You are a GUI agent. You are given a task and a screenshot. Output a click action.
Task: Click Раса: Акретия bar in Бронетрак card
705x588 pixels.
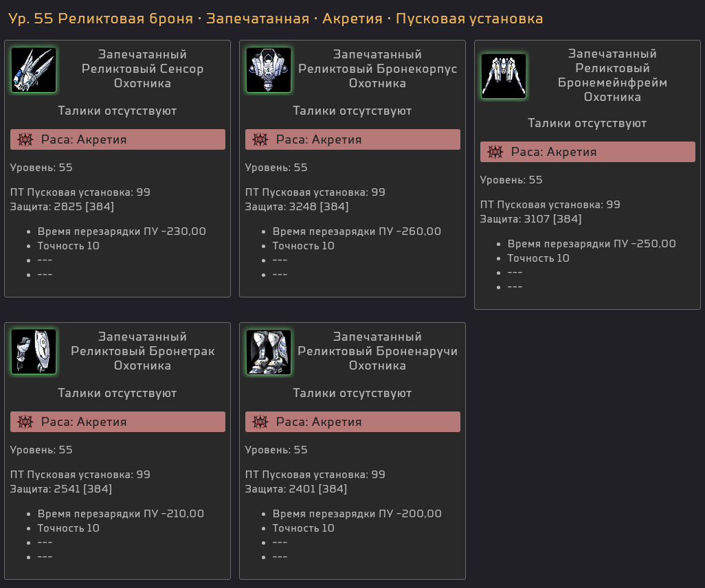[117, 422]
